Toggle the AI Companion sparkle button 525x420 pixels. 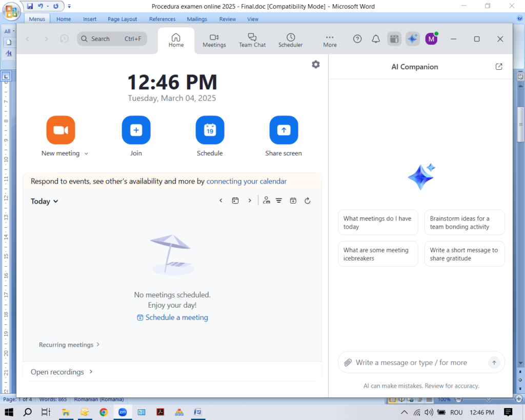pyautogui.click(x=413, y=39)
